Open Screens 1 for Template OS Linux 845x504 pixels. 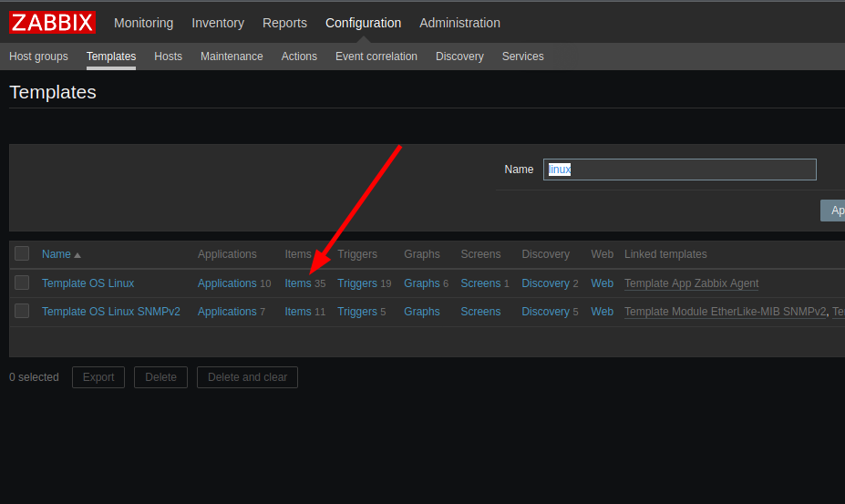480,283
